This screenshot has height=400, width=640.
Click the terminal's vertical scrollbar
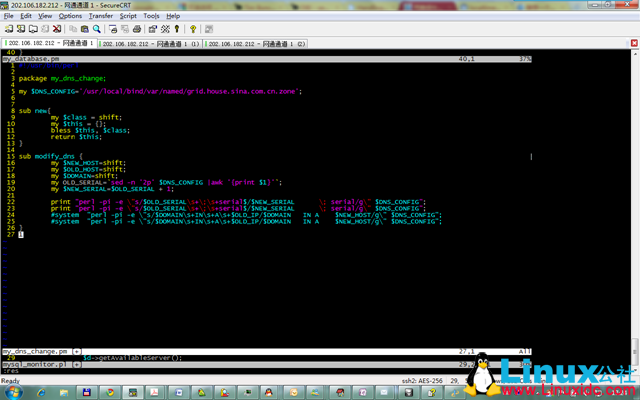tap(635, 200)
